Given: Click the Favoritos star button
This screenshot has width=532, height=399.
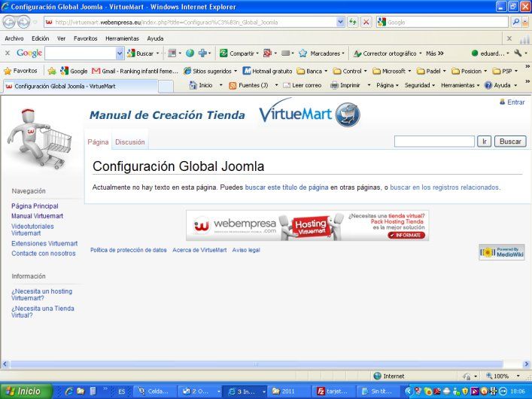Looking at the screenshot, I should click(x=20, y=71).
